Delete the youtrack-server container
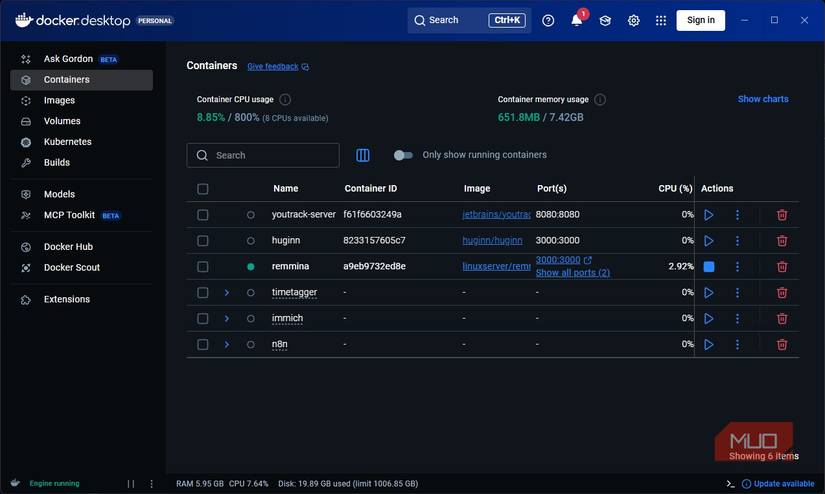Image resolution: width=825 pixels, height=494 pixels. (x=782, y=215)
